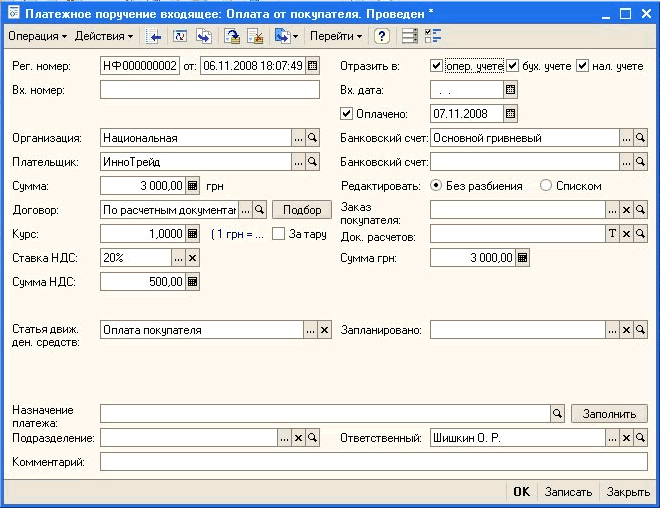Click magnifier icon in Назначение платежа field
The height and width of the screenshot is (508, 660).
coord(558,413)
